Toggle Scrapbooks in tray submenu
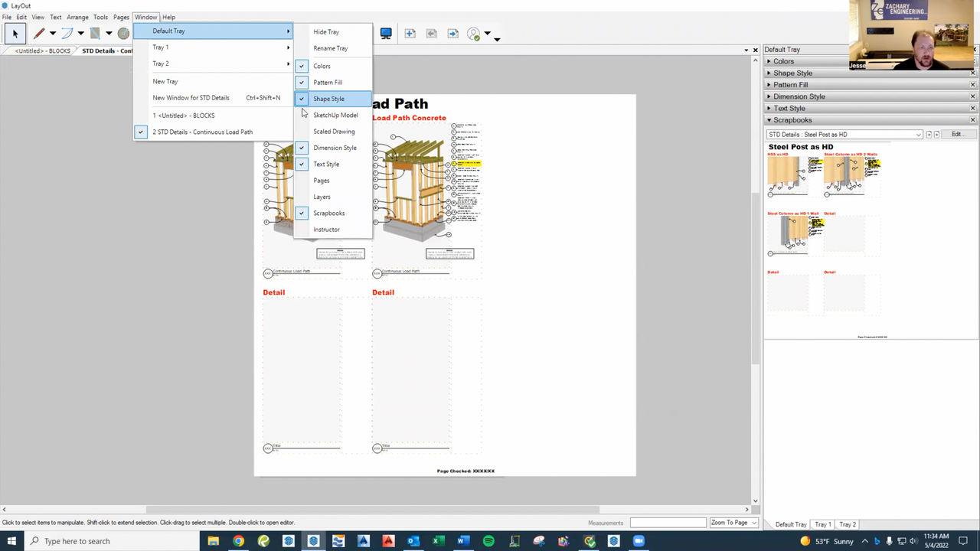The image size is (980, 551). [333, 213]
